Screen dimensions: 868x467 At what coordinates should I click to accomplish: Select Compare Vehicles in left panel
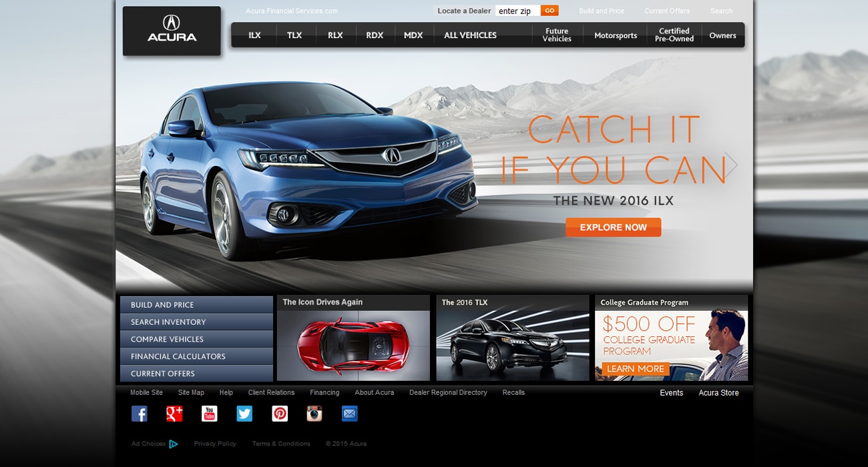(x=196, y=339)
